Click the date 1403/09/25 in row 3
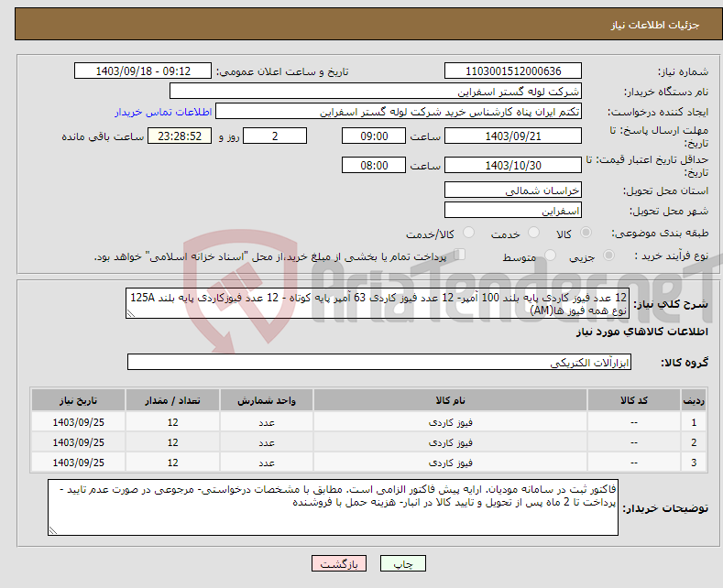 coord(79,463)
